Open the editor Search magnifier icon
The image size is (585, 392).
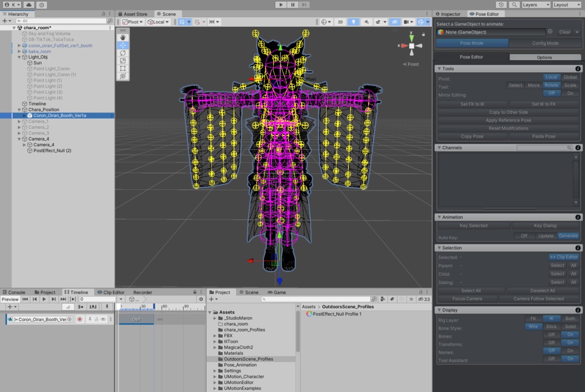515,5
